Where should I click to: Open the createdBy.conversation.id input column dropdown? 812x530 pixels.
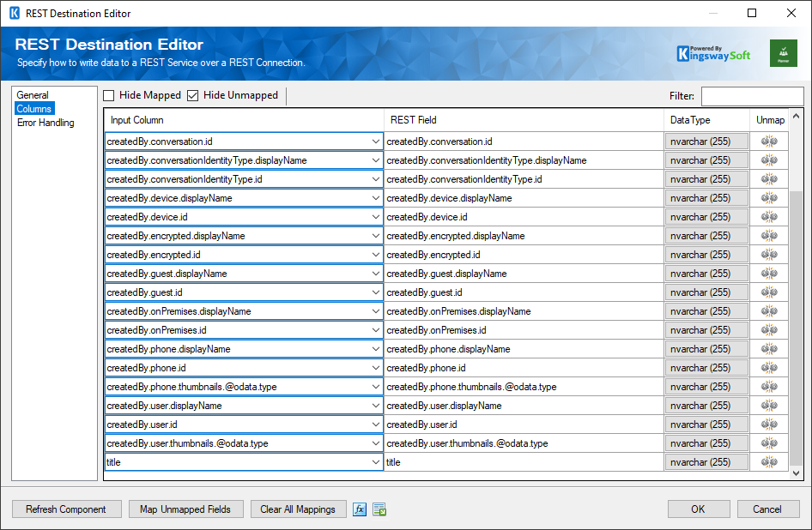(376, 141)
